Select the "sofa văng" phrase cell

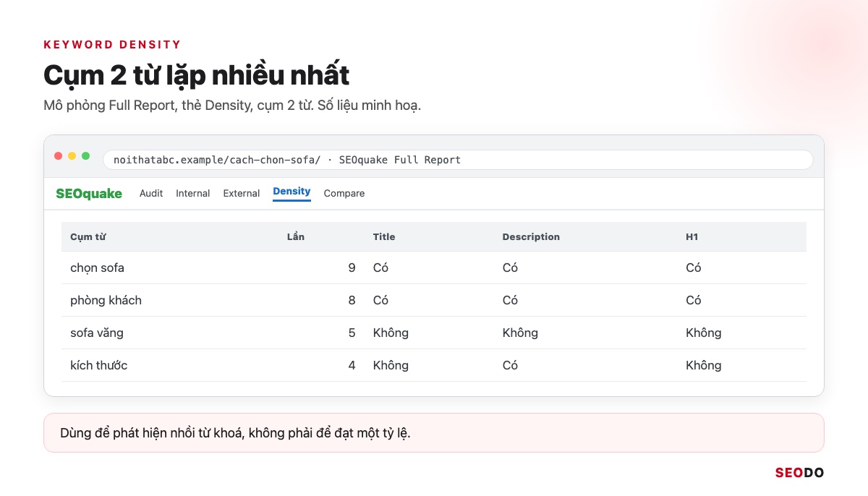[97, 333]
